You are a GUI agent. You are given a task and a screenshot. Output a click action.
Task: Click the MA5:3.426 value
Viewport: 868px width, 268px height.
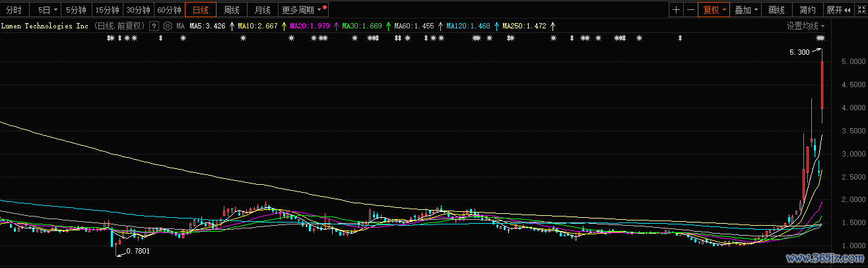(208, 26)
